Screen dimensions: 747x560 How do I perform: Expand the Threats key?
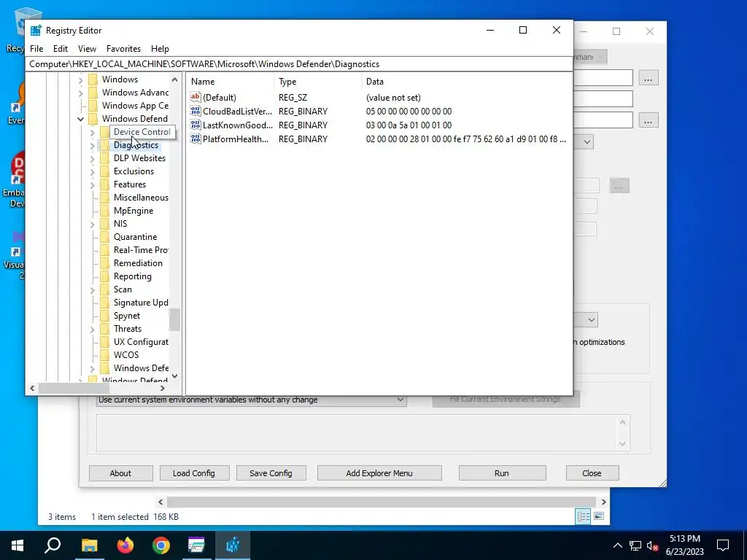click(x=93, y=329)
